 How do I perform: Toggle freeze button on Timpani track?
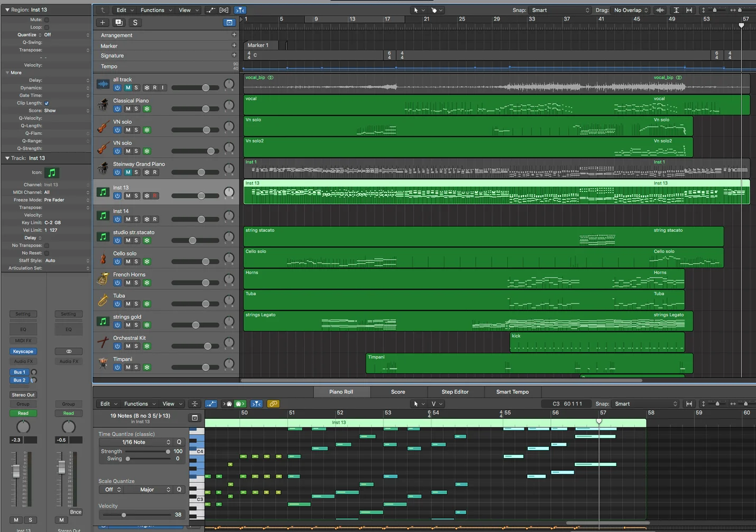pyautogui.click(x=147, y=368)
